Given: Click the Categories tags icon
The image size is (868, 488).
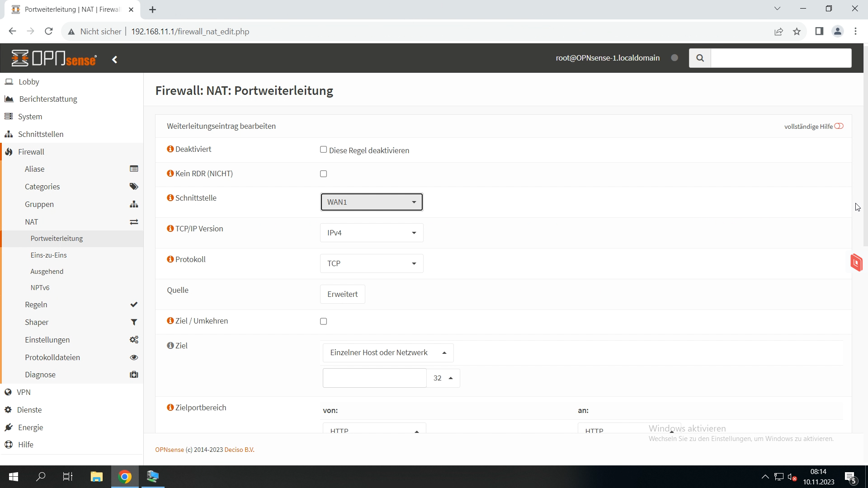Looking at the screenshot, I should (134, 187).
